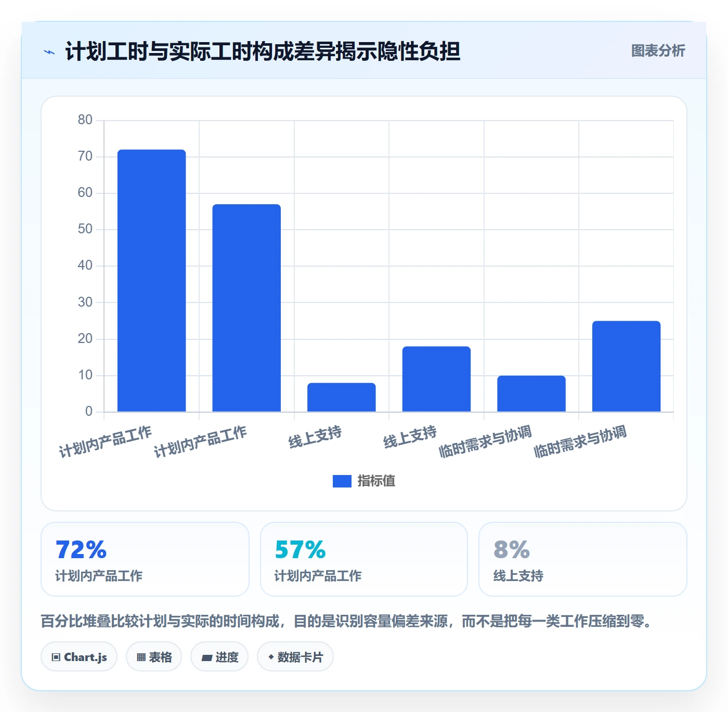Click the y-axis label 60
Viewport: 728px width, 712px height.
point(85,193)
